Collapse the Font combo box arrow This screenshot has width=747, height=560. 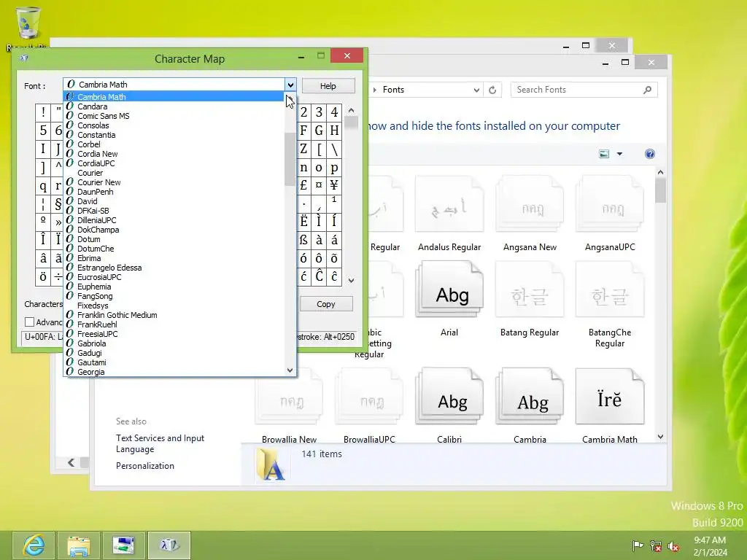pyautogui.click(x=290, y=85)
